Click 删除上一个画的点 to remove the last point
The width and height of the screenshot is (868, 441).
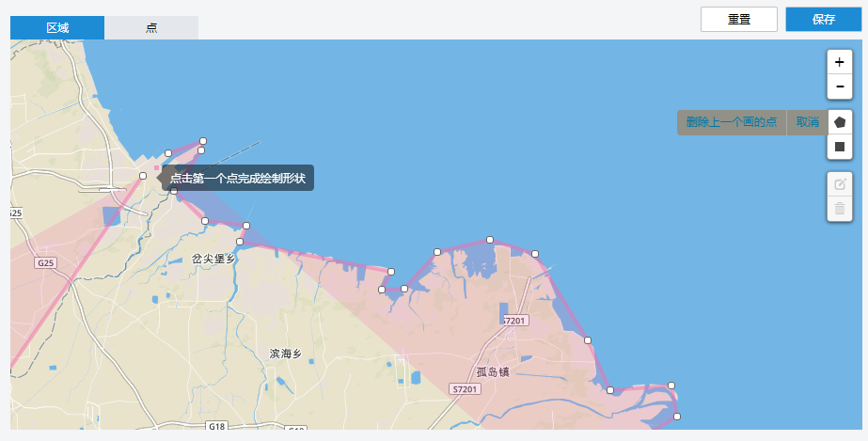pyautogui.click(x=732, y=122)
